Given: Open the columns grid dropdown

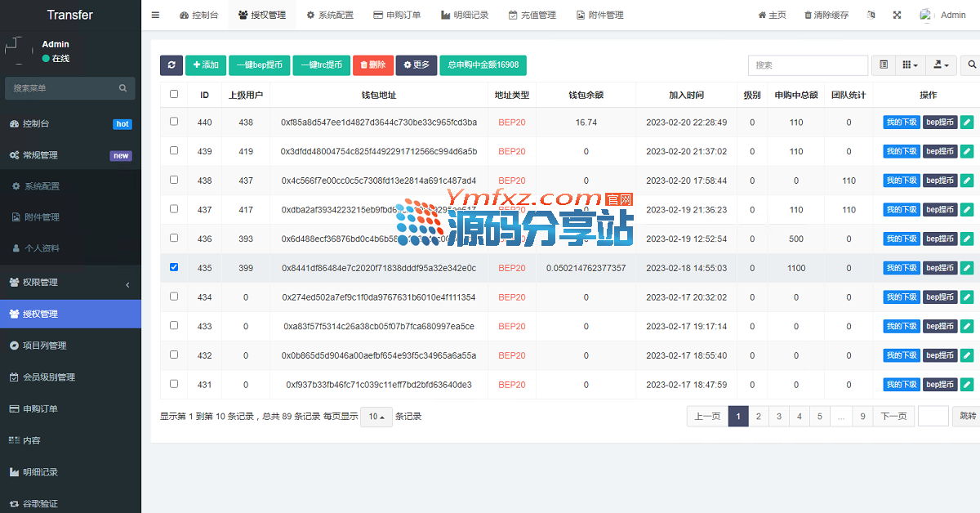Looking at the screenshot, I should point(909,65).
